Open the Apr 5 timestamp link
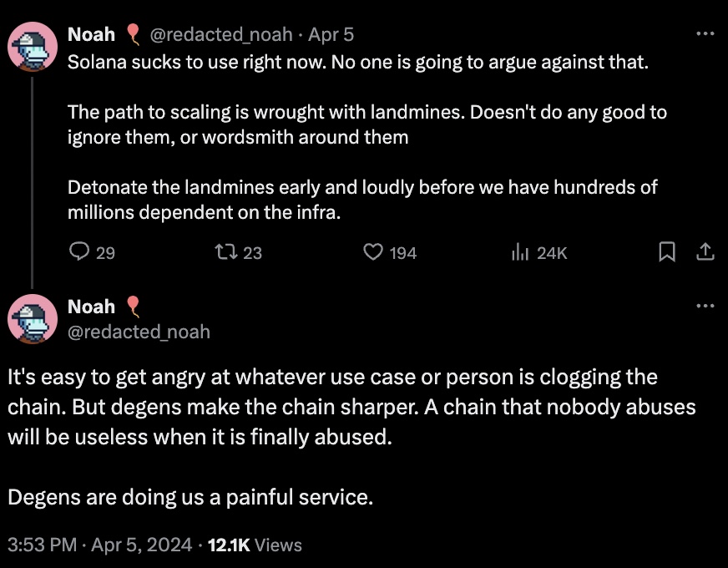728x568 pixels. [x=331, y=34]
